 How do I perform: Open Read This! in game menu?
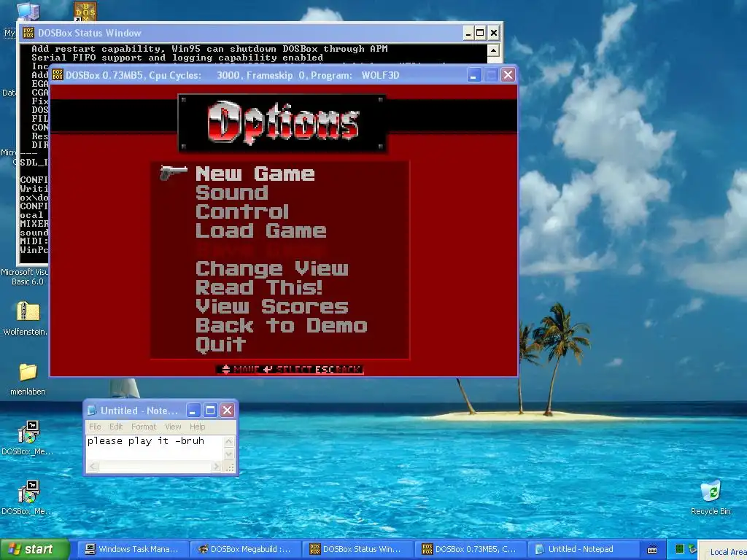pyautogui.click(x=259, y=287)
